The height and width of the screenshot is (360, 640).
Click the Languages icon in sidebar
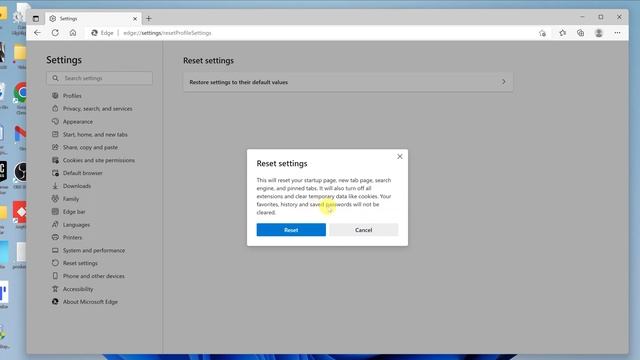[55, 224]
